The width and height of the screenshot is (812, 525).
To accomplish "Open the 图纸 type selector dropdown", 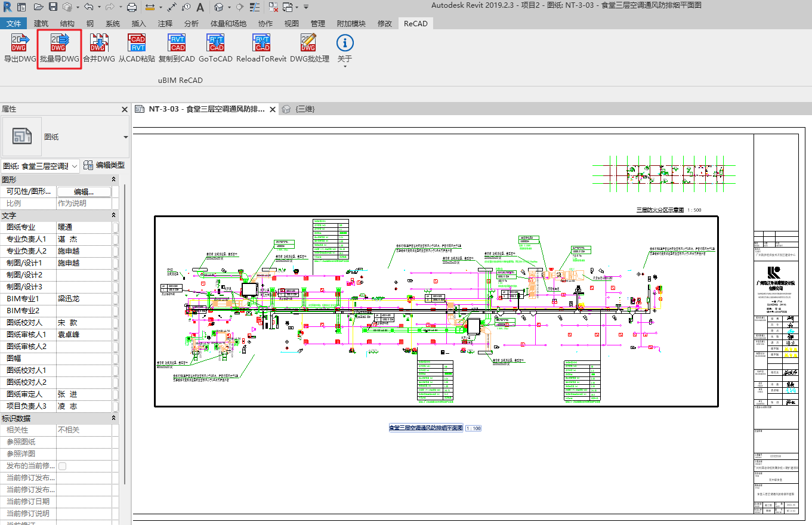I will coord(125,137).
